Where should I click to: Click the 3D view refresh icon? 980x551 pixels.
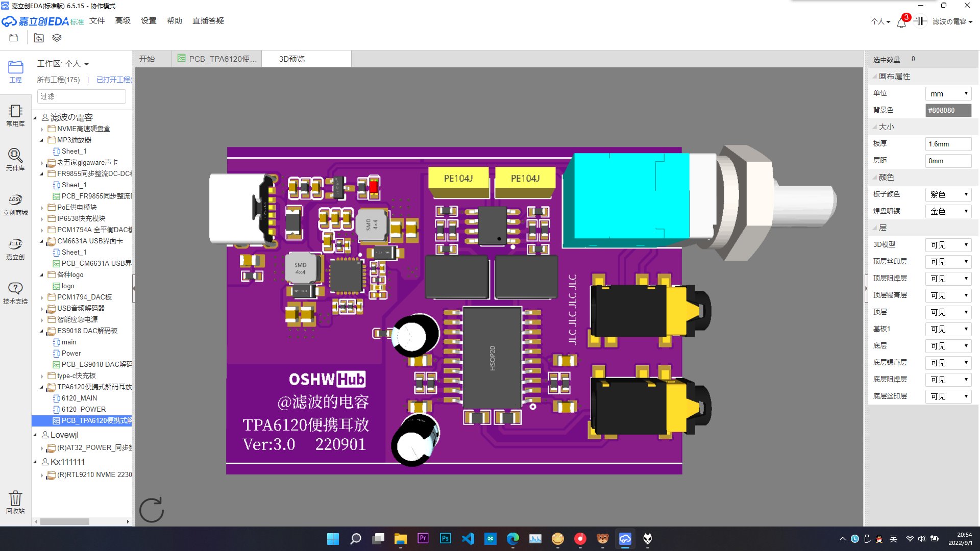[152, 510]
